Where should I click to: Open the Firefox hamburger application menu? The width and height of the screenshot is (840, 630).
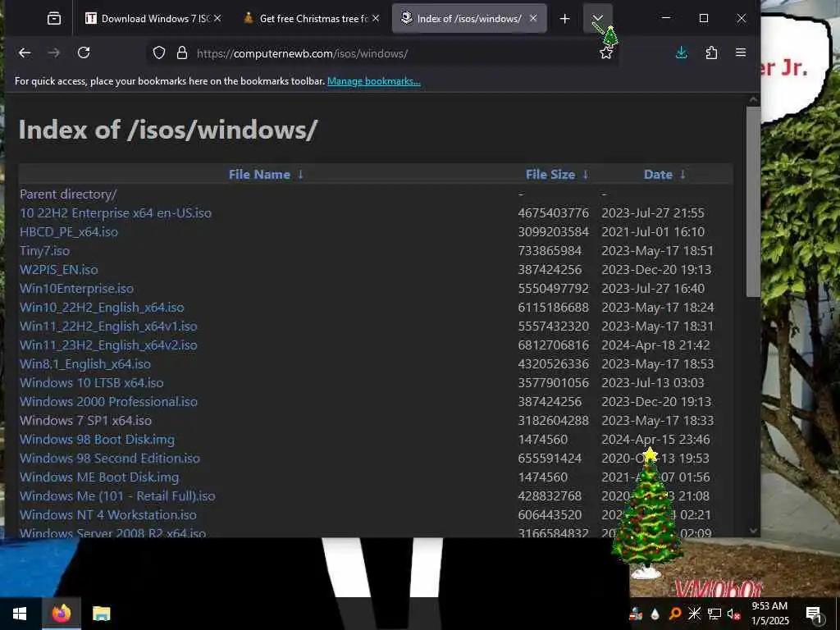click(741, 52)
